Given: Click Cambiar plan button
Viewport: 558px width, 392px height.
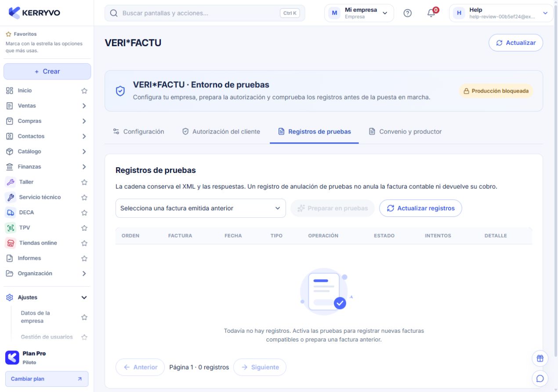Looking at the screenshot, I should (x=47, y=379).
